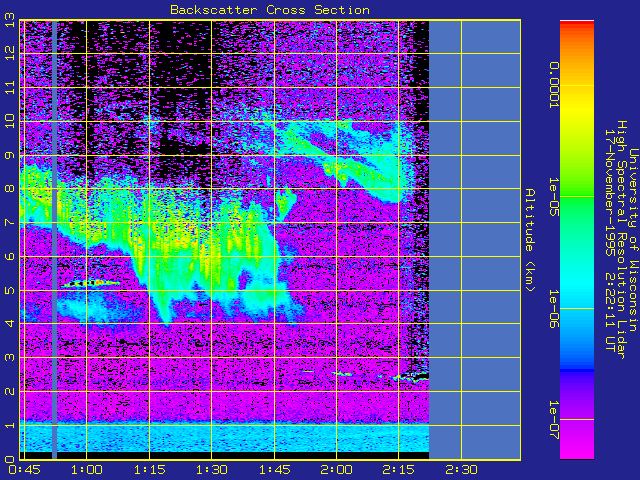Click the altitude 11 axis label
The height and width of the screenshot is (480, 640).
[9, 87]
